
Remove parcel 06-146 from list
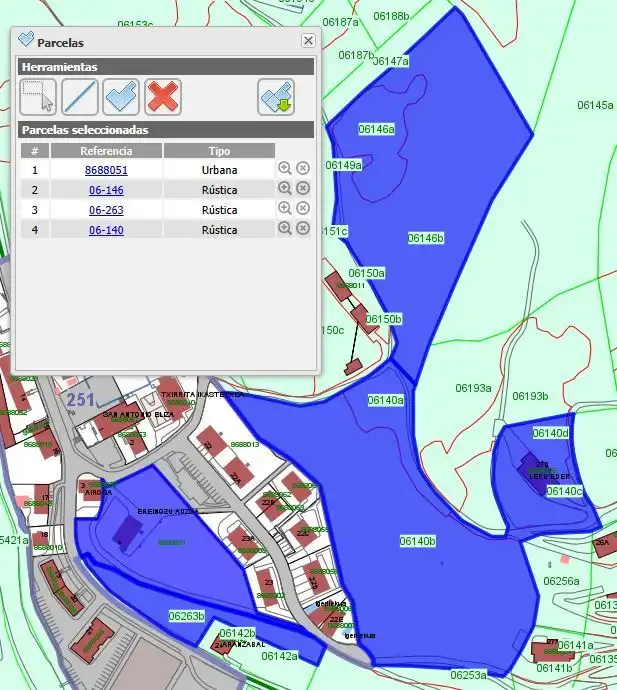click(x=303, y=188)
